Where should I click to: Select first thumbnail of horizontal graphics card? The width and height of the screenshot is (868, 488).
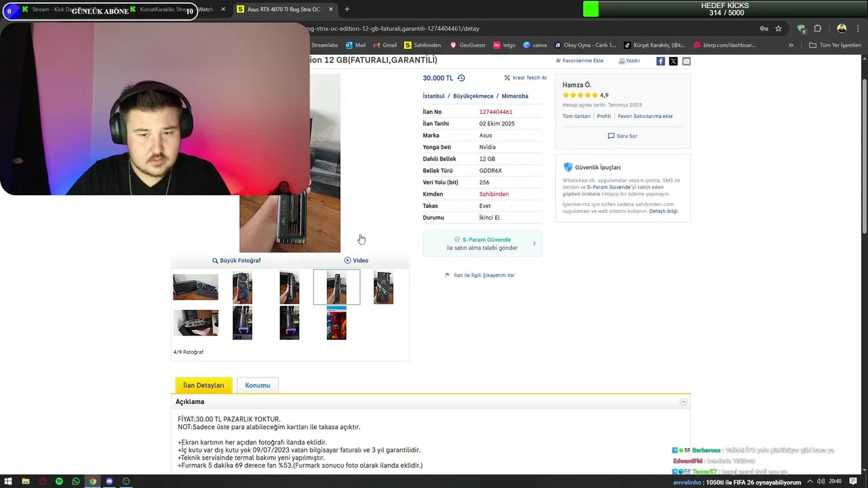click(195, 287)
